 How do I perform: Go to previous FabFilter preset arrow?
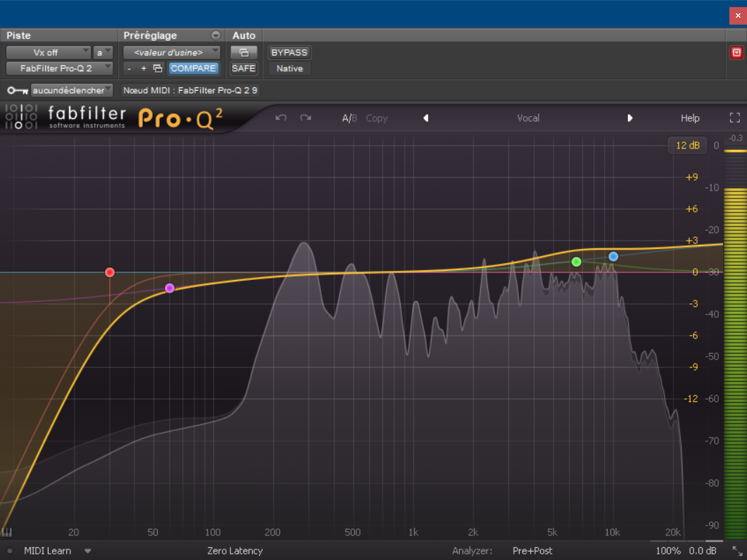(x=426, y=118)
